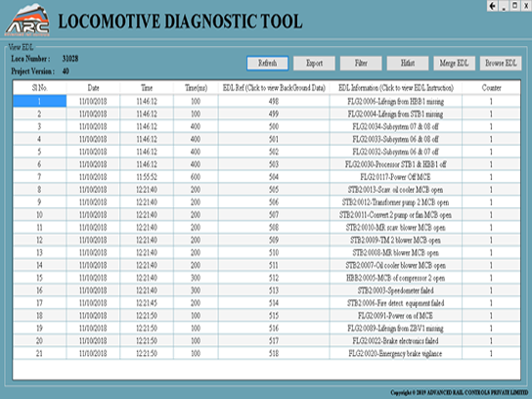Click Scav. oil cooler MCB open entry
The height and width of the screenshot is (399, 532).
pos(396,190)
